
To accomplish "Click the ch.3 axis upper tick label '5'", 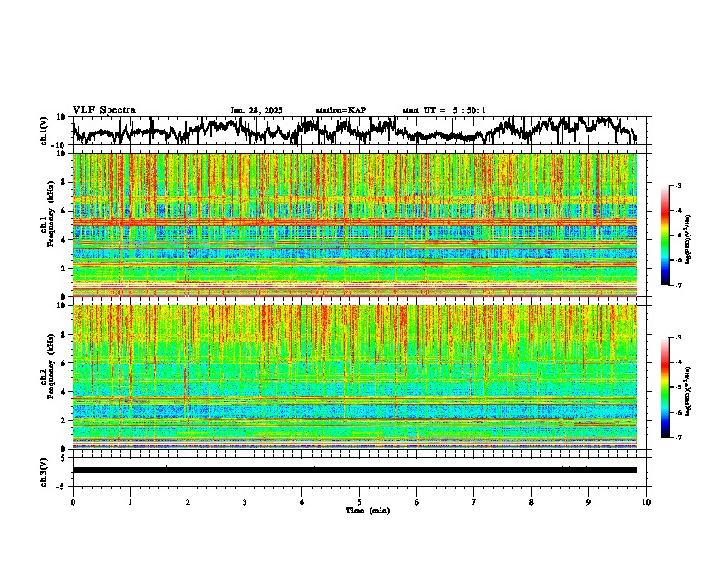I will [x=63, y=458].
